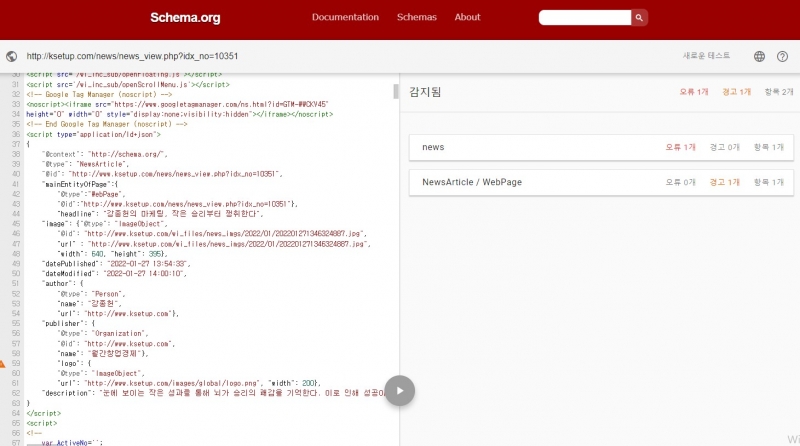Open the help question mark icon

pos(782,56)
